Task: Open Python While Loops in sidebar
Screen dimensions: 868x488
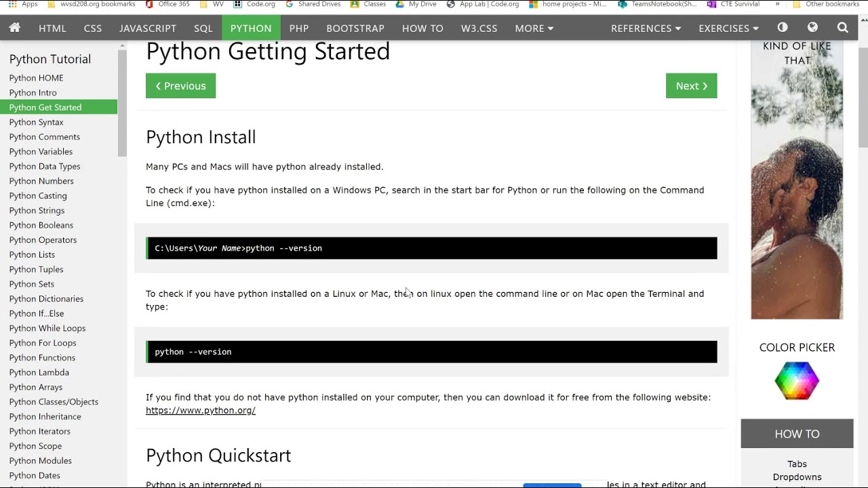Action: pyautogui.click(x=47, y=328)
